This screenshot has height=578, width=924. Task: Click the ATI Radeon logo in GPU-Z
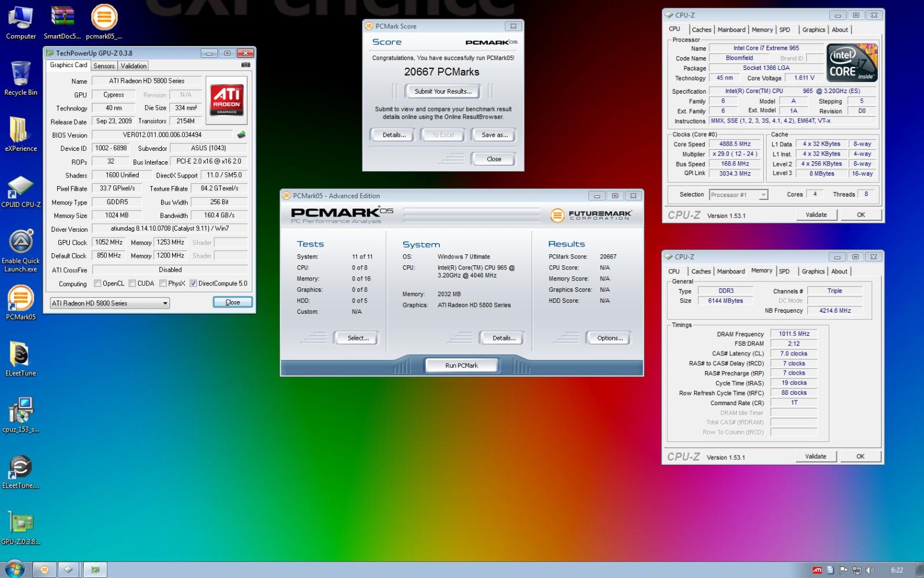[226, 100]
